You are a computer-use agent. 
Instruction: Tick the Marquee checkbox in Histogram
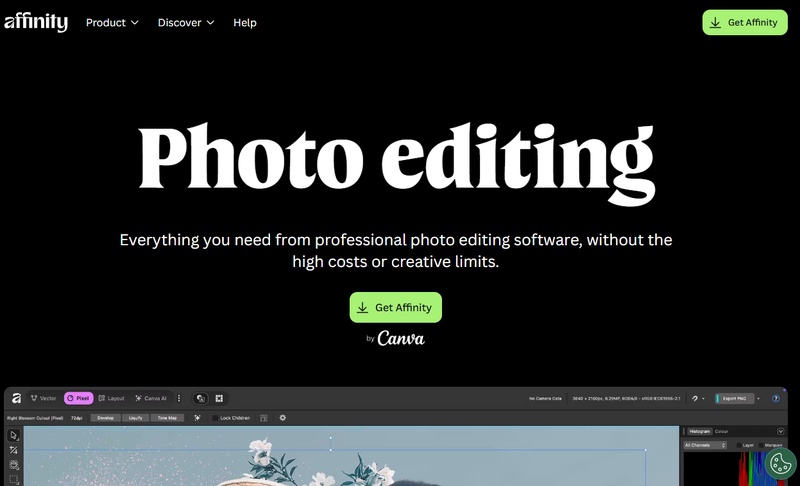click(761, 446)
